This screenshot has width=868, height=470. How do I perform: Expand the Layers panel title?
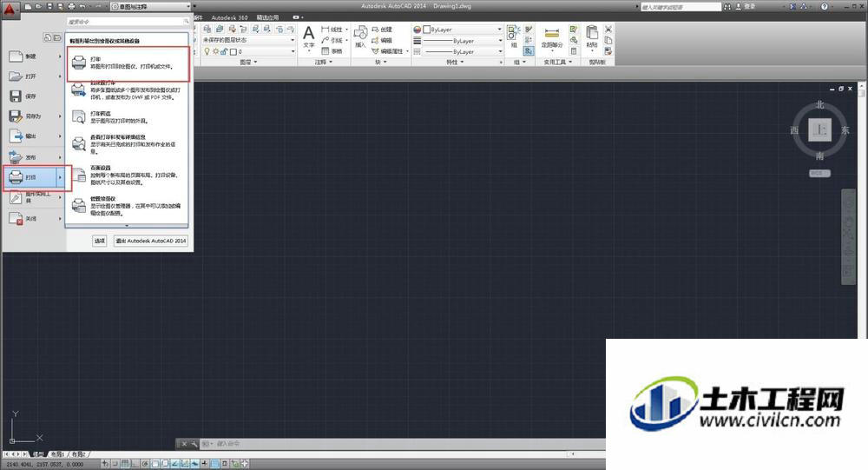pos(248,62)
